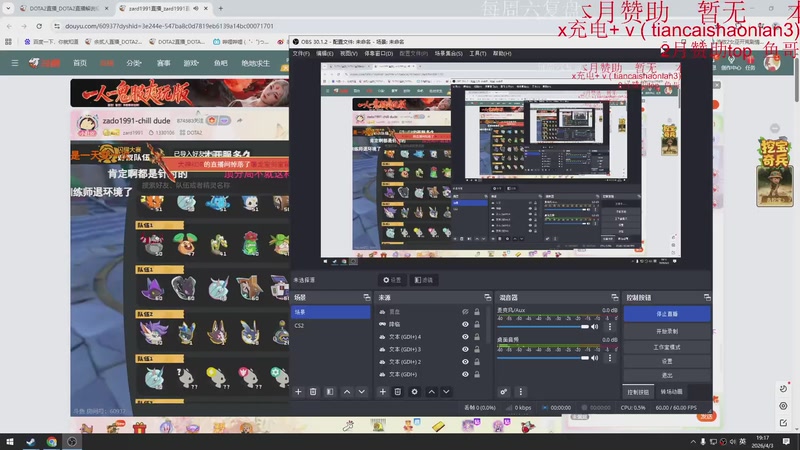800x450 pixels.
Task: Open source properties gear in Sources panel toolbar
Action: 414,392
